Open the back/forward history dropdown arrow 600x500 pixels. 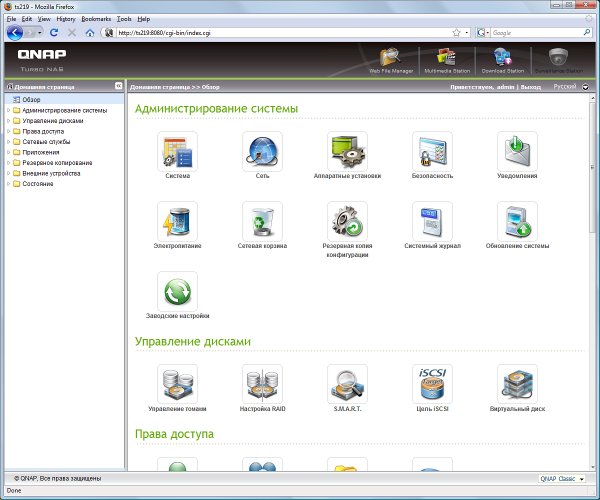pos(39,33)
